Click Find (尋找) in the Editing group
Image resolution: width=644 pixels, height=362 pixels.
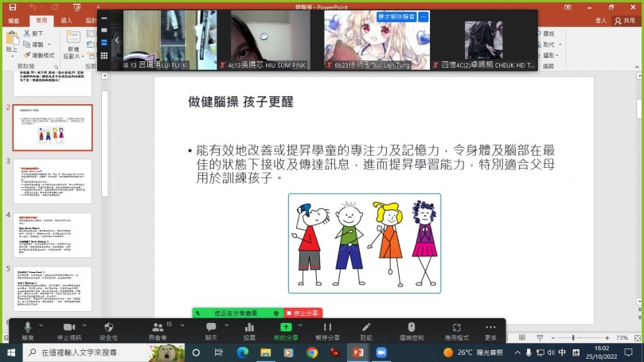546,33
